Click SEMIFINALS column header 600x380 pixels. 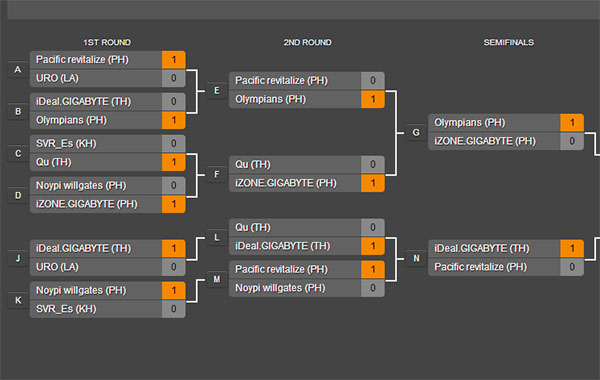pos(509,42)
